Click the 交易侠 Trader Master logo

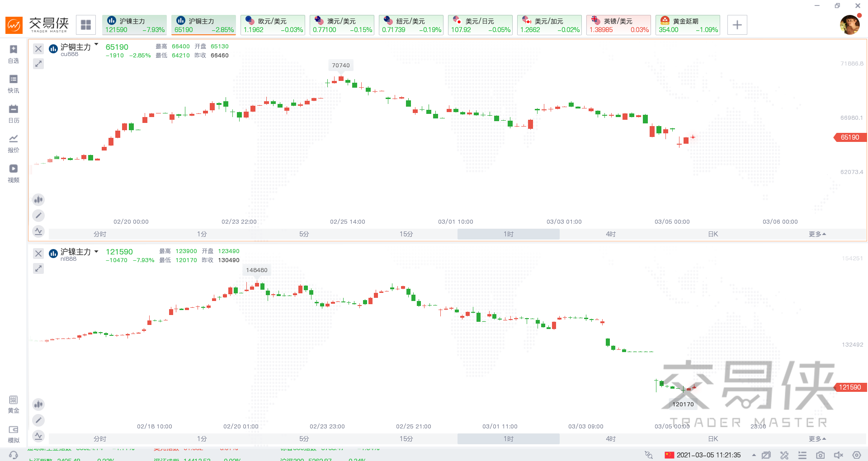37,25
